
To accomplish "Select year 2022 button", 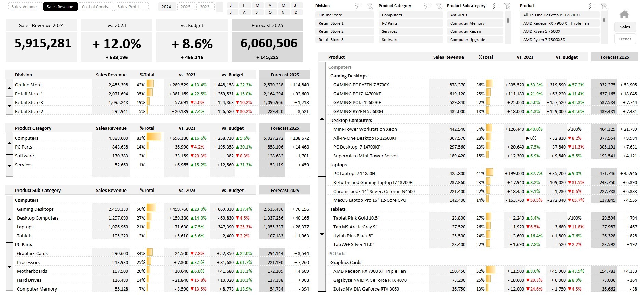I will coord(205,7).
